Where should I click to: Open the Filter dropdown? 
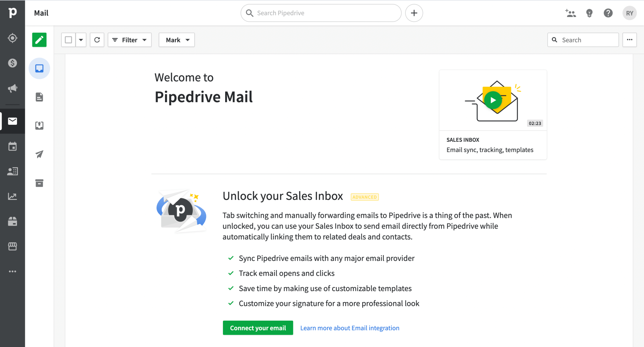129,40
